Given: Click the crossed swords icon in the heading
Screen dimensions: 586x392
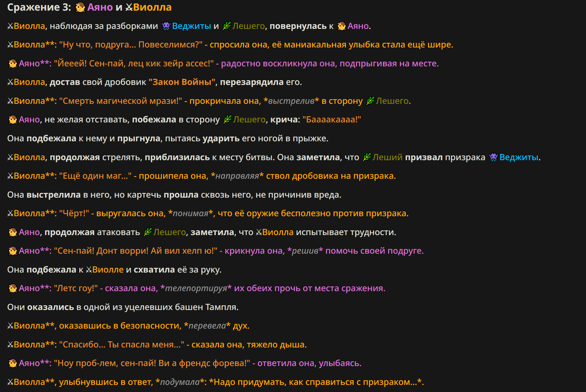Looking at the screenshot, I should 129,7.
